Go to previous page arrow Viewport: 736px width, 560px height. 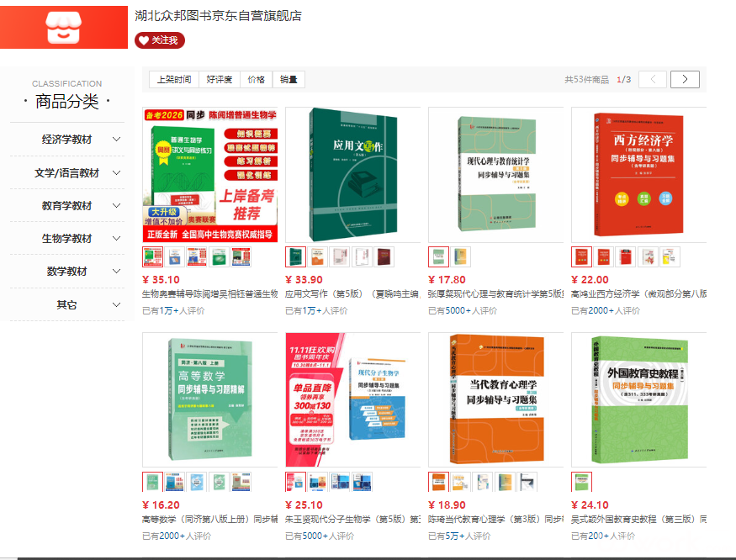pos(653,80)
